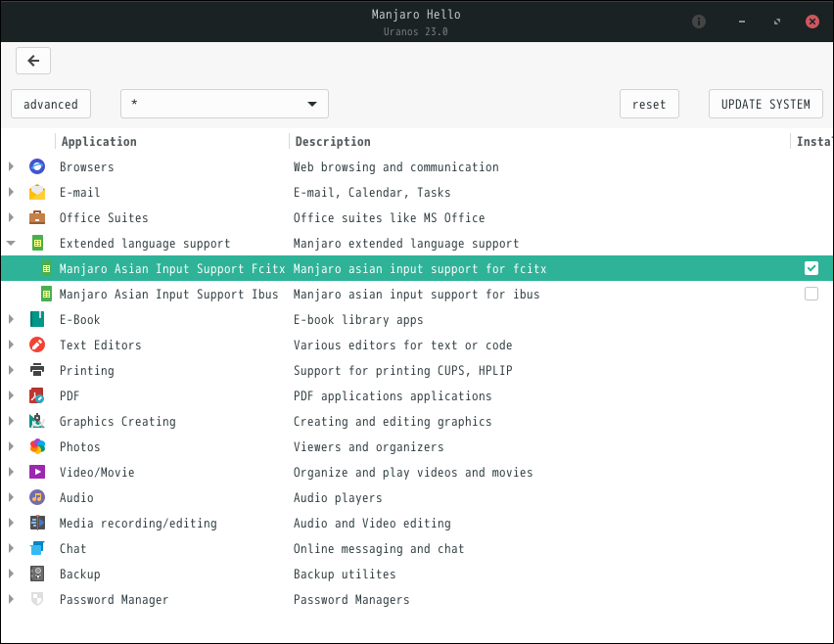Click the Fcitx row package icon
Image resolution: width=834 pixels, height=644 pixels.
click(x=46, y=268)
